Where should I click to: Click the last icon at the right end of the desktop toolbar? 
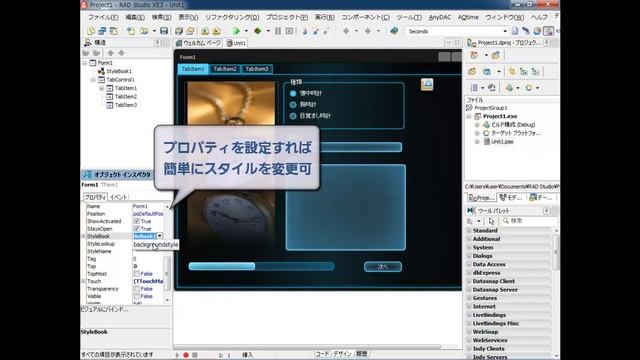pos(549,31)
